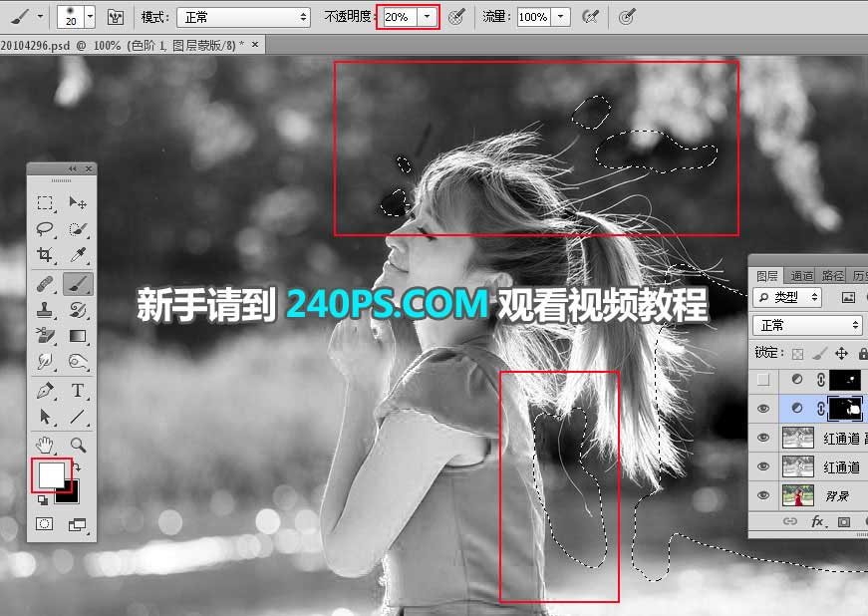
Task: Click the opacity 20% input field
Action: (401, 17)
